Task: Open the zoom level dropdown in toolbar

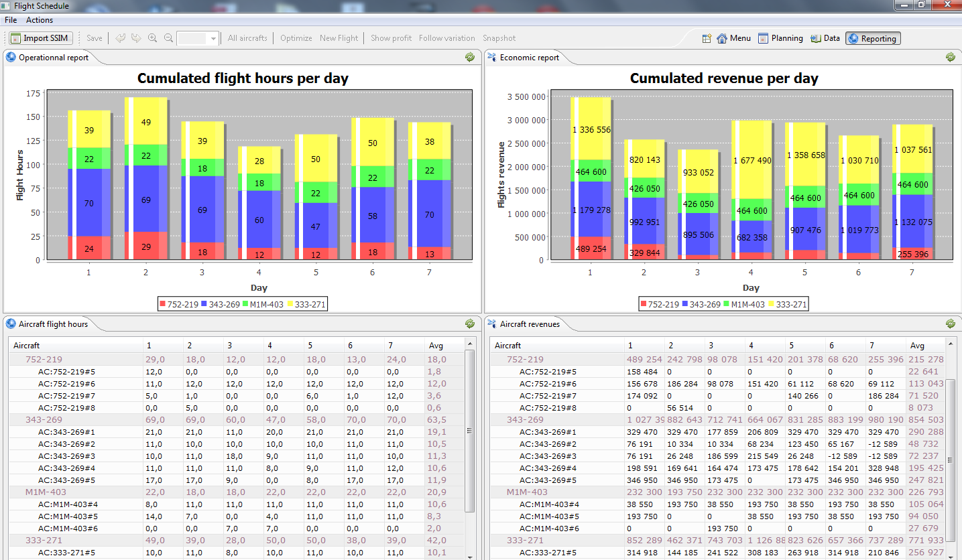Action: (x=213, y=39)
